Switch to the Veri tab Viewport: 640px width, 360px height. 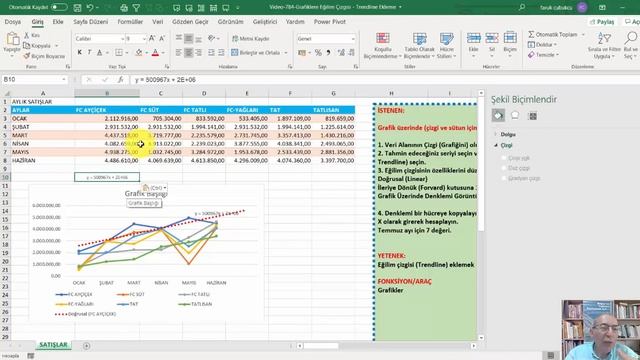158,22
